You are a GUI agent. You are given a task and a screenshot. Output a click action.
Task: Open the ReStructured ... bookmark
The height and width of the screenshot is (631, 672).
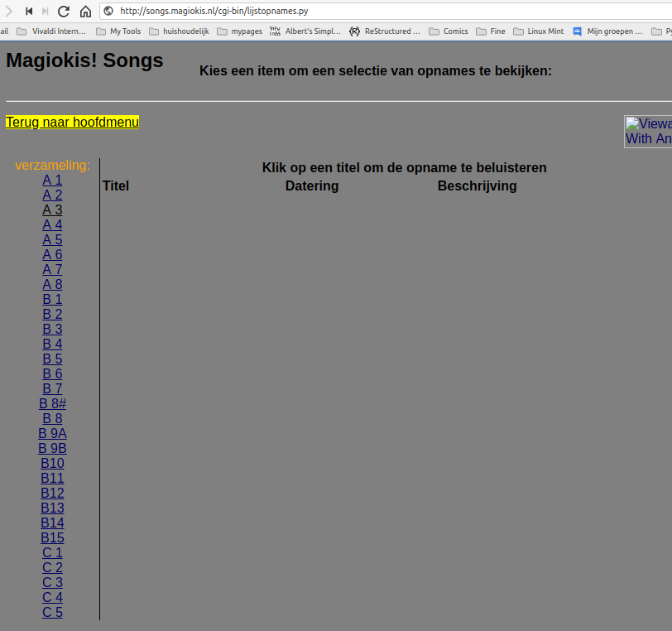pyautogui.click(x=385, y=31)
